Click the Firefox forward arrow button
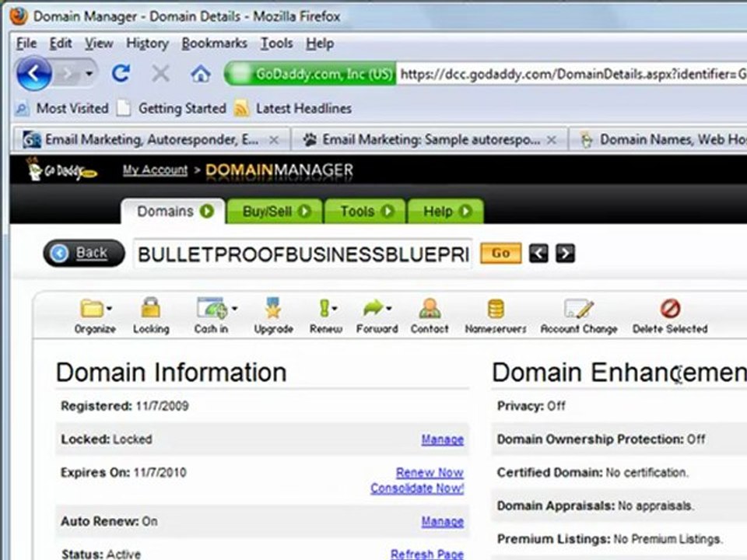The height and width of the screenshot is (560, 747). pos(67,74)
